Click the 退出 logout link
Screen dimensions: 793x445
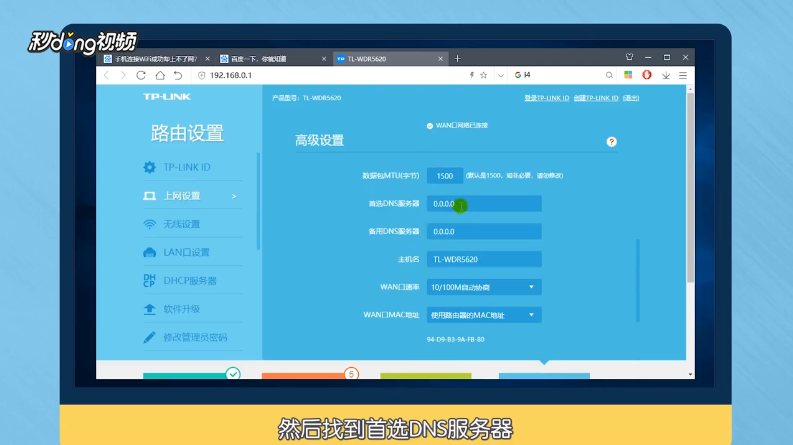point(631,98)
